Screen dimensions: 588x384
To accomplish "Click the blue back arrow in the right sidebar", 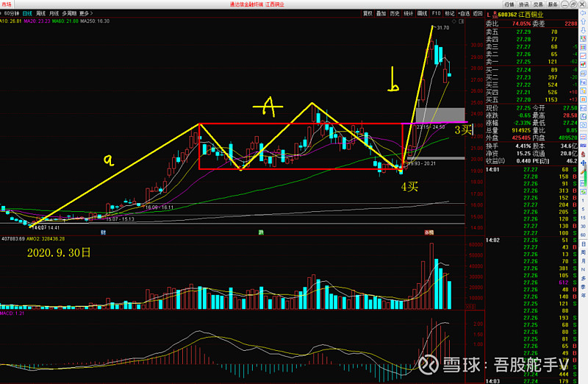I will pyautogui.click(x=583, y=13).
